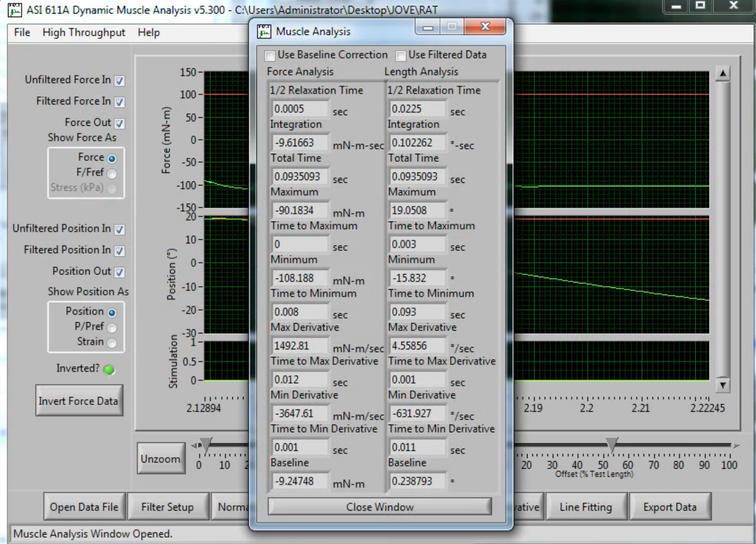
Task: Enable Use Baseline Correction checkbox
Action: point(270,56)
